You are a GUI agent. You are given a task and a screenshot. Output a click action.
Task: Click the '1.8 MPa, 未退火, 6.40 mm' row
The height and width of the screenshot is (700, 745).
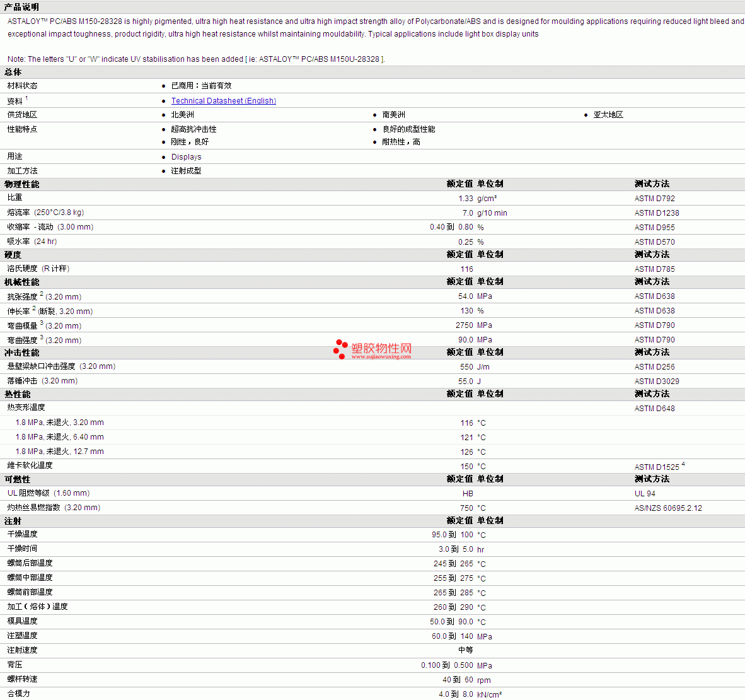point(59,437)
